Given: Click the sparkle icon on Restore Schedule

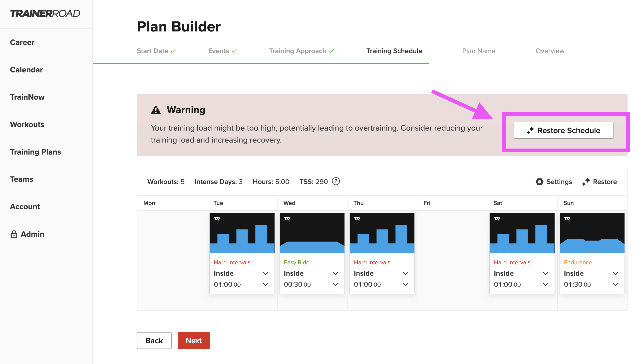Looking at the screenshot, I should tap(530, 130).
